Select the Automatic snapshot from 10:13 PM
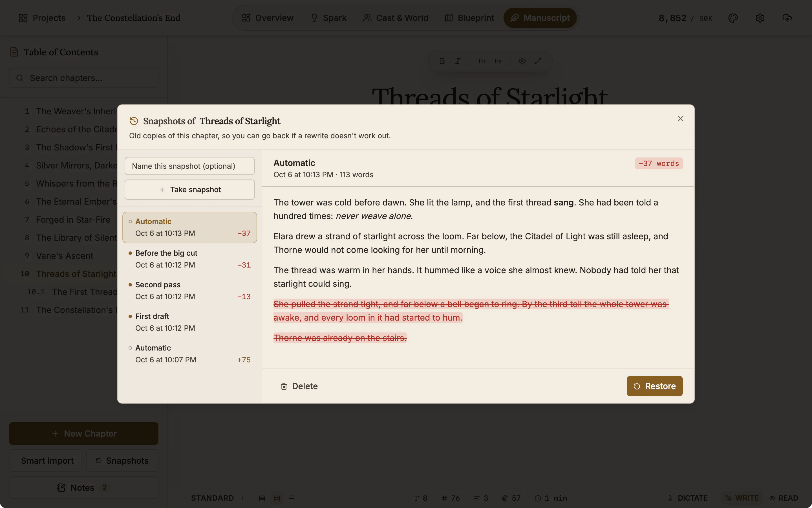812x508 pixels. click(189, 227)
